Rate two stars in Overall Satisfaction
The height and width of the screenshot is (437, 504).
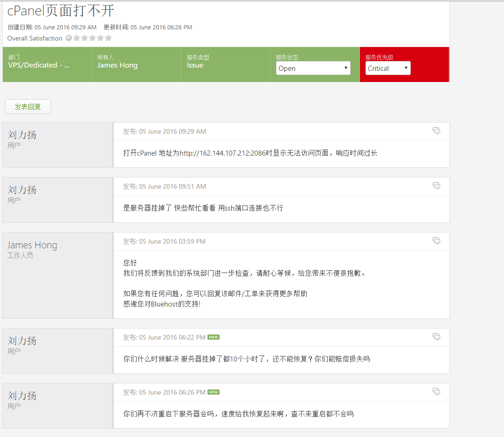84,38
